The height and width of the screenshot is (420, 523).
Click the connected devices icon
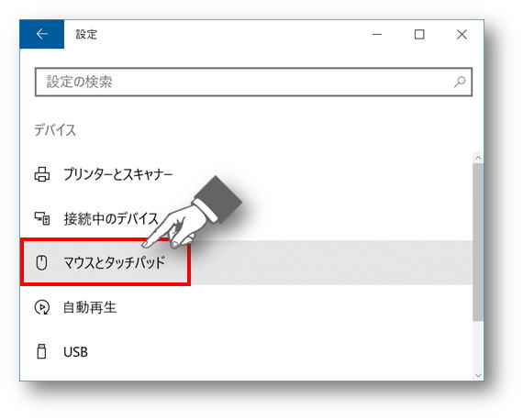coord(42,218)
